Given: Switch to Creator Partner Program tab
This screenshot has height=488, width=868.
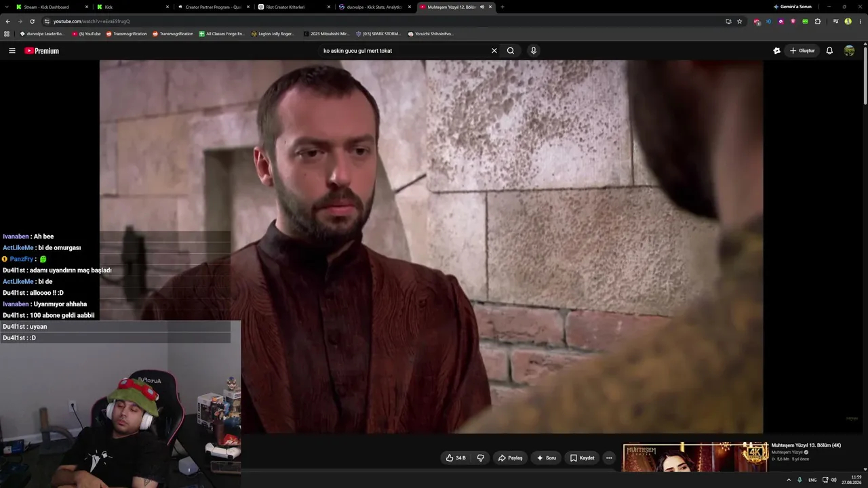Looking at the screenshot, I should coord(213,7).
